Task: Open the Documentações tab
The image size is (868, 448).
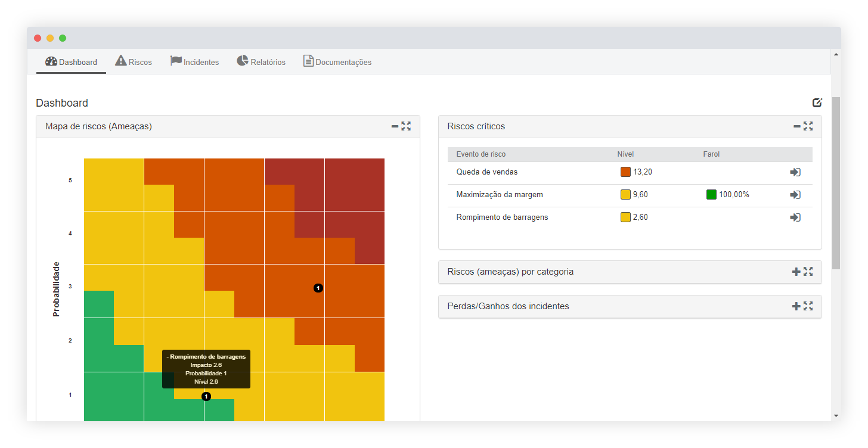Action: 337,62
